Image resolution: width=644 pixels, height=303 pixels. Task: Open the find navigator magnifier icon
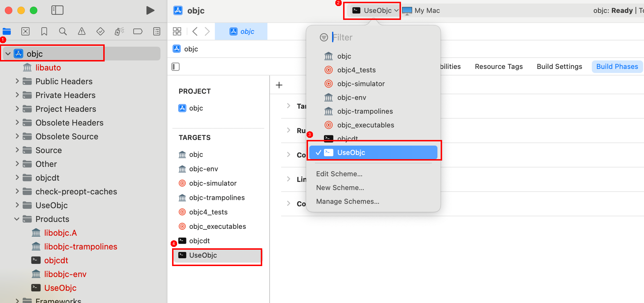tap(63, 32)
